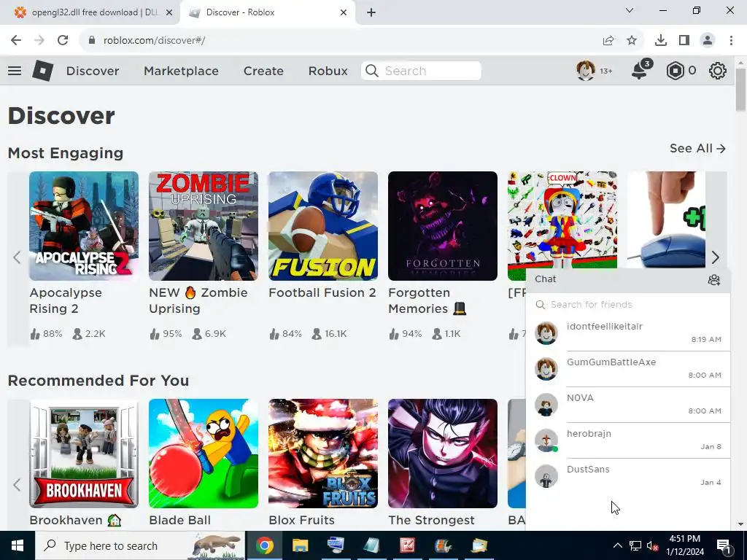This screenshot has height=560, width=747.
Task: Reload the page with refresh icon
Action: 63,40
